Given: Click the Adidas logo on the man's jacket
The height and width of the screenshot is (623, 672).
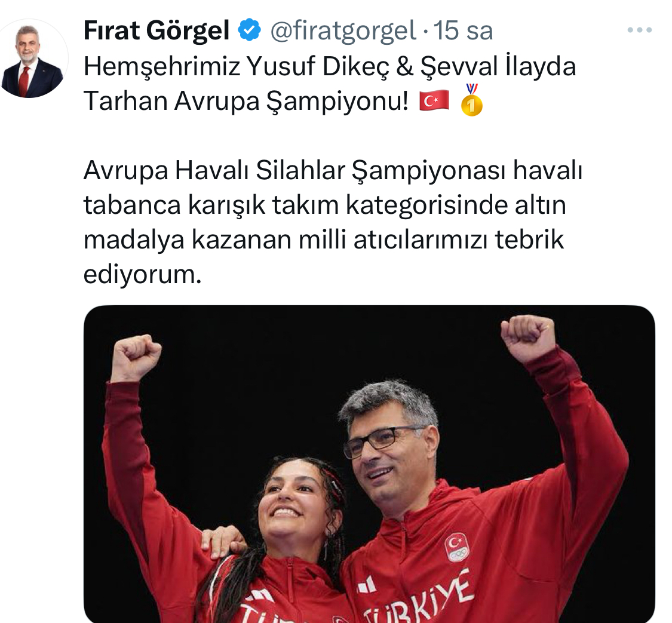Looking at the screenshot, I should [366, 584].
